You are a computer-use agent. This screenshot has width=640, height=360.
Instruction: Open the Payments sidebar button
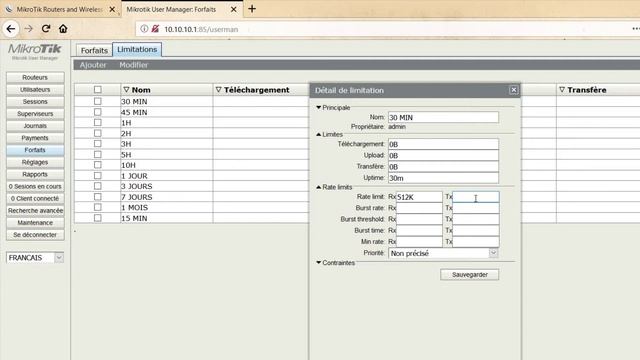35,138
